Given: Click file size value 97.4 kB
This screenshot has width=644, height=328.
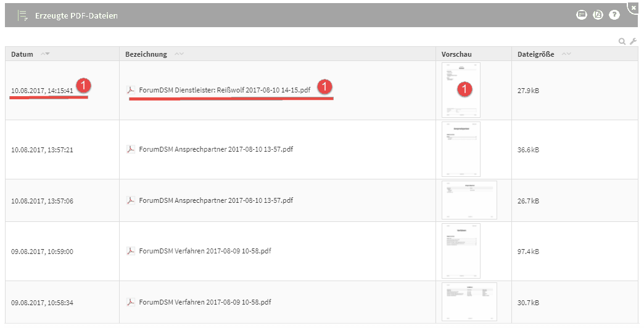Looking at the screenshot, I should pos(528,252).
